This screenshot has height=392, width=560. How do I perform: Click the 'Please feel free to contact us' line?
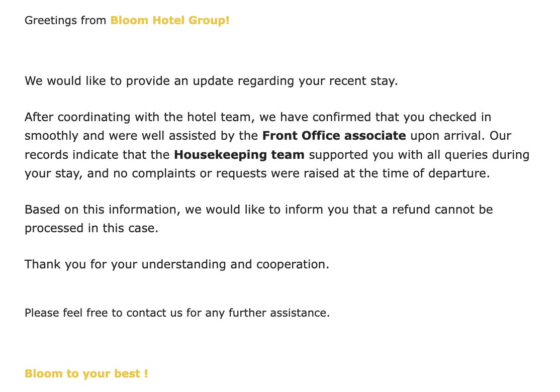pos(104,313)
